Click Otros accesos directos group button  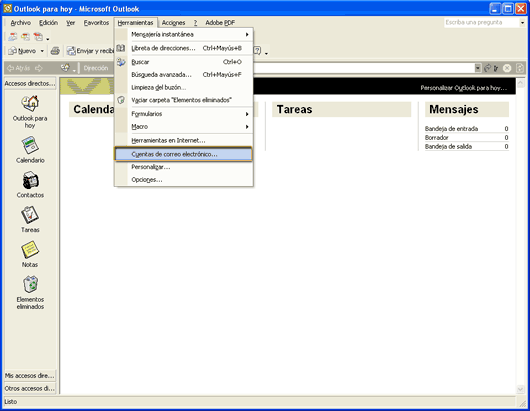pos(30,388)
